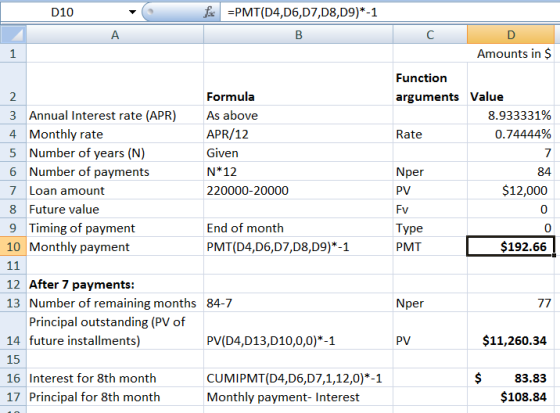Click 'Number of remaining months' cell
The width and height of the screenshot is (560, 413).
click(x=115, y=303)
